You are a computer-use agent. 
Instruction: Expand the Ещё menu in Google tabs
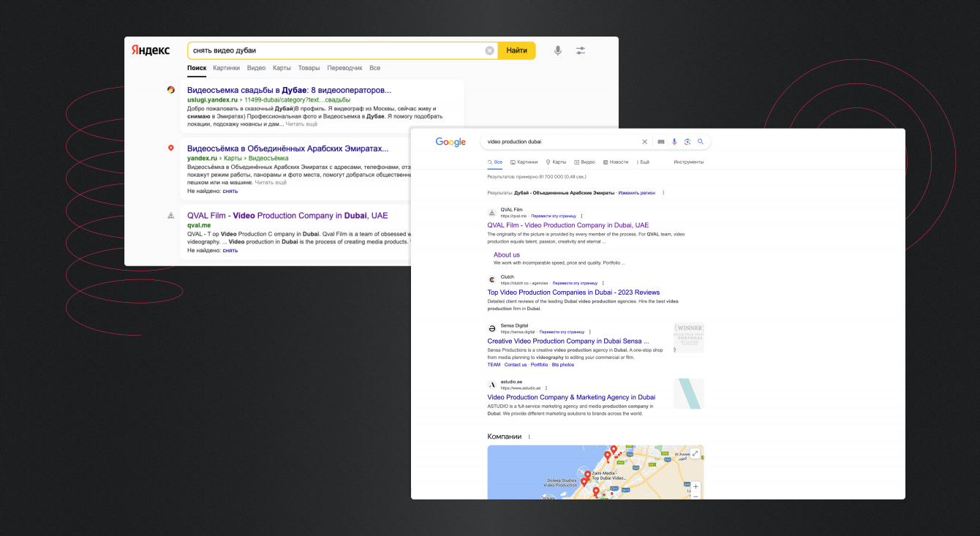[x=643, y=162]
